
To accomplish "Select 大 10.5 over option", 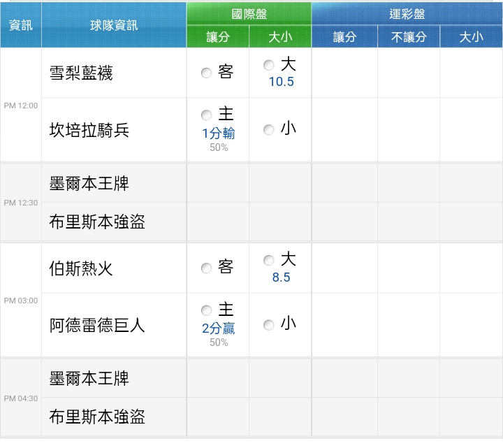I will coord(268,65).
